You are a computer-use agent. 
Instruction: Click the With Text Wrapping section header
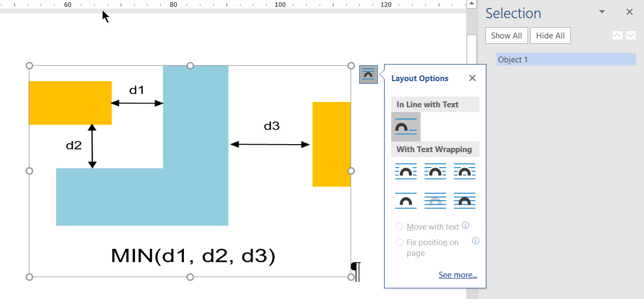pyautogui.click(x=434, y=149)
